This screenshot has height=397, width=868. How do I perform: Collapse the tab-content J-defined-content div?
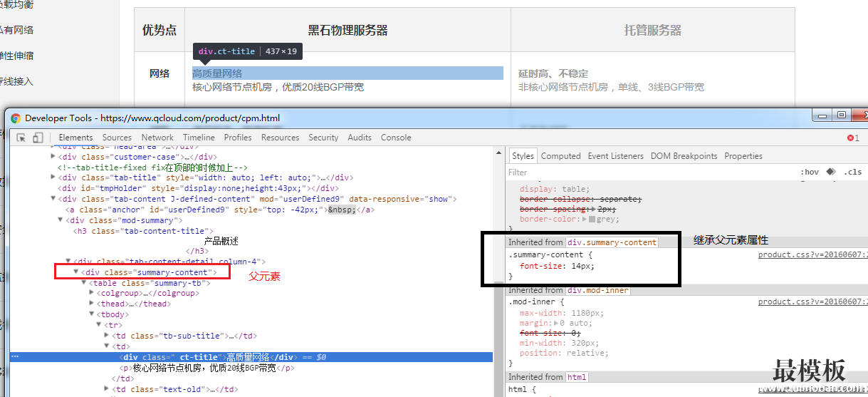(x=53, y=199)
